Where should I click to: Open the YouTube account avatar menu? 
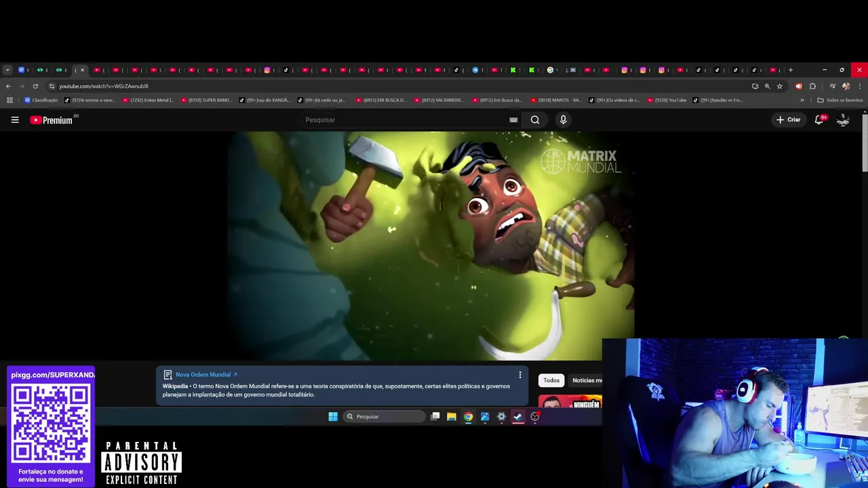click(x=843, y=120)
